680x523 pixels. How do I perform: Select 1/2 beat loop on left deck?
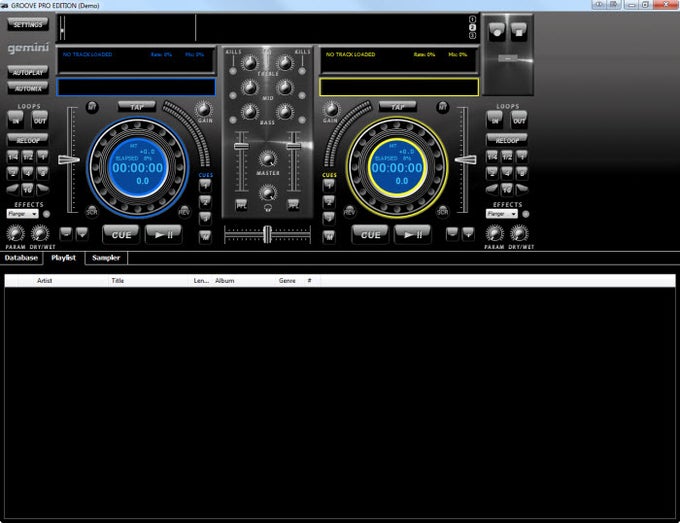point(28,156)
